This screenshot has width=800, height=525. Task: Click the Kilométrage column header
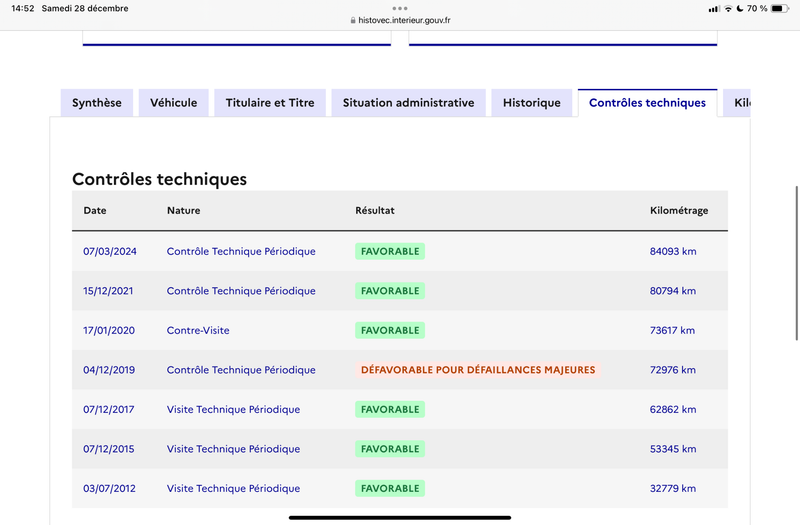[x=679, y=210]
